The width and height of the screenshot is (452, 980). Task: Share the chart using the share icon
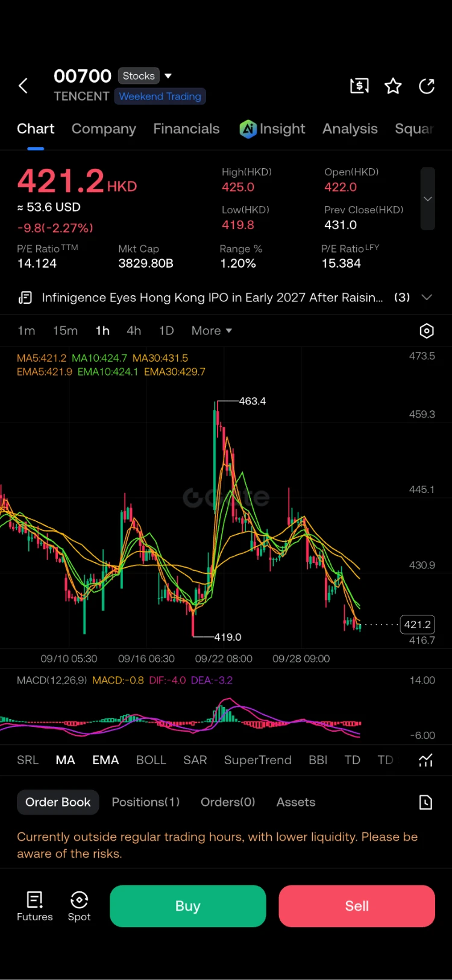[427, 86]
